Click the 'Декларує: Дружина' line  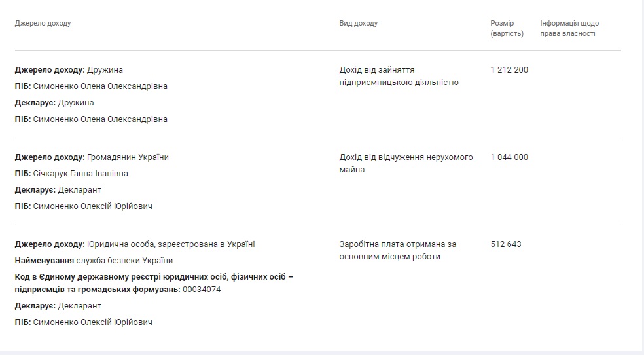pyautogui.click(x=54, y=103)
